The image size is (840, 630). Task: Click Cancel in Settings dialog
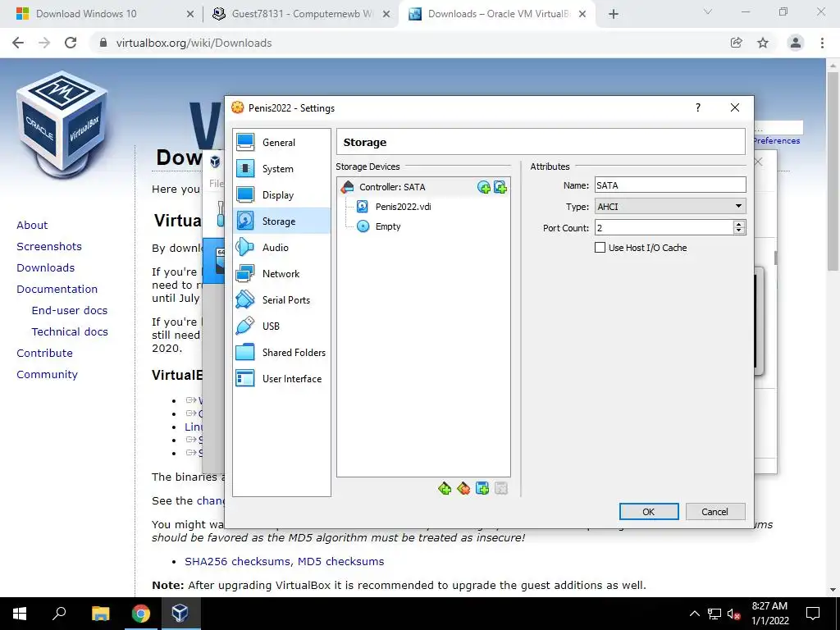coord(715,512)
